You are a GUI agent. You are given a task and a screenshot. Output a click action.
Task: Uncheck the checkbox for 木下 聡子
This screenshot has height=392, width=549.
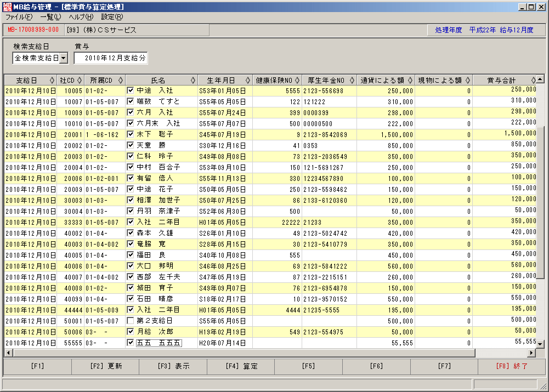click(x=130, y=134)
